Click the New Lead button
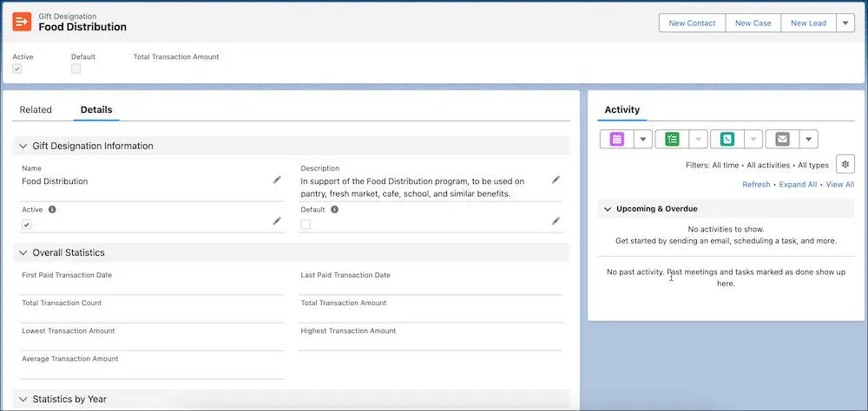The height and width of the screenshot is (411, 868). click(808, 23)
